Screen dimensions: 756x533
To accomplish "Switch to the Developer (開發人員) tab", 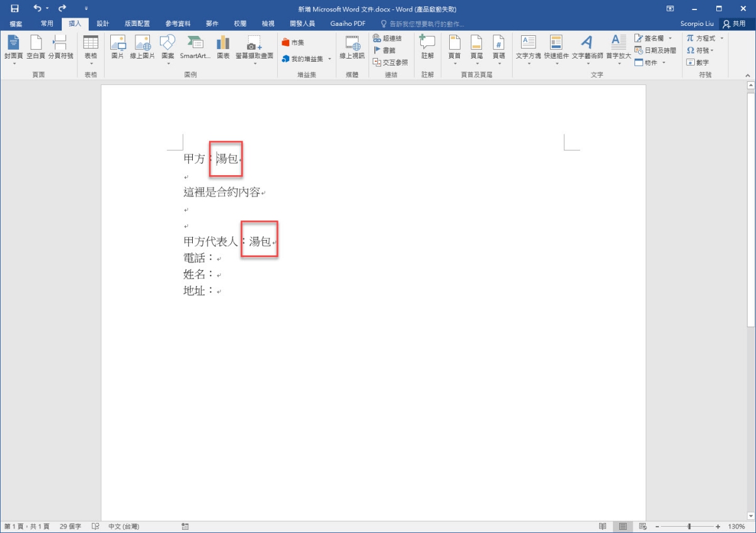I will [302, 24].
